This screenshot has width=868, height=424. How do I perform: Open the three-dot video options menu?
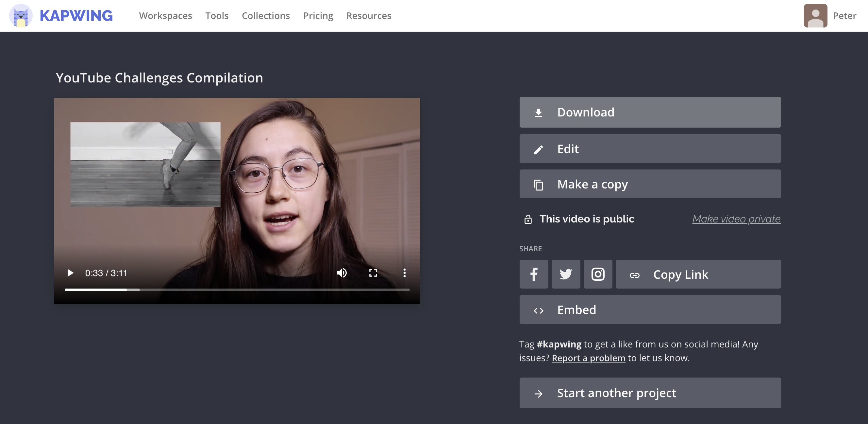pyautogui.click(x=404, y=273)
